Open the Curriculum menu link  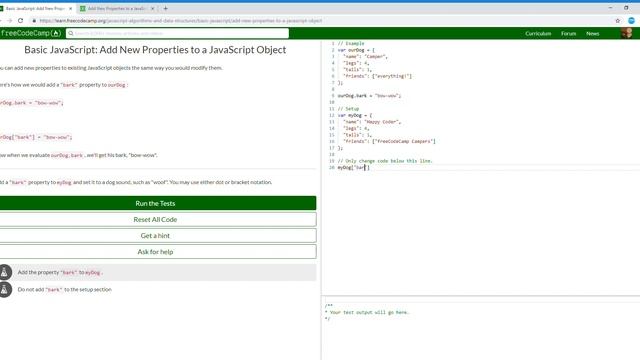click(538, 33)
